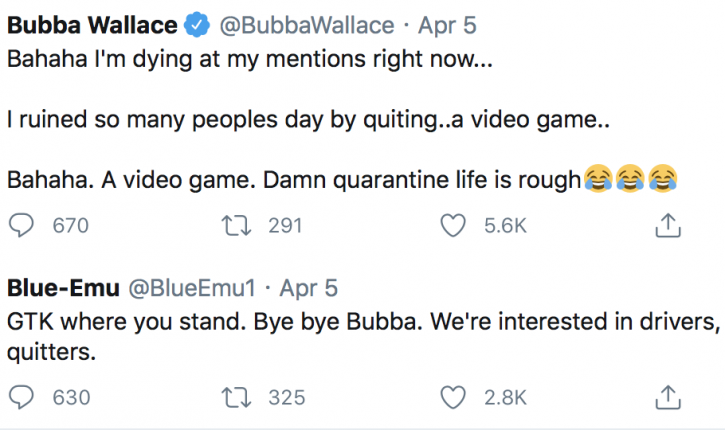Open Blue-Emu profile via display name
This screenshot has width=725, height=430.
[59, 289]
